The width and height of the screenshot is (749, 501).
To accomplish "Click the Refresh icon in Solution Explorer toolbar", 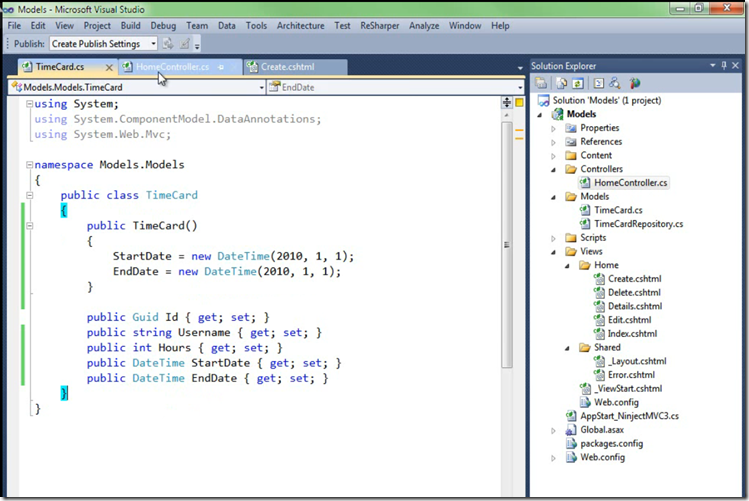I will coord(578,83).
